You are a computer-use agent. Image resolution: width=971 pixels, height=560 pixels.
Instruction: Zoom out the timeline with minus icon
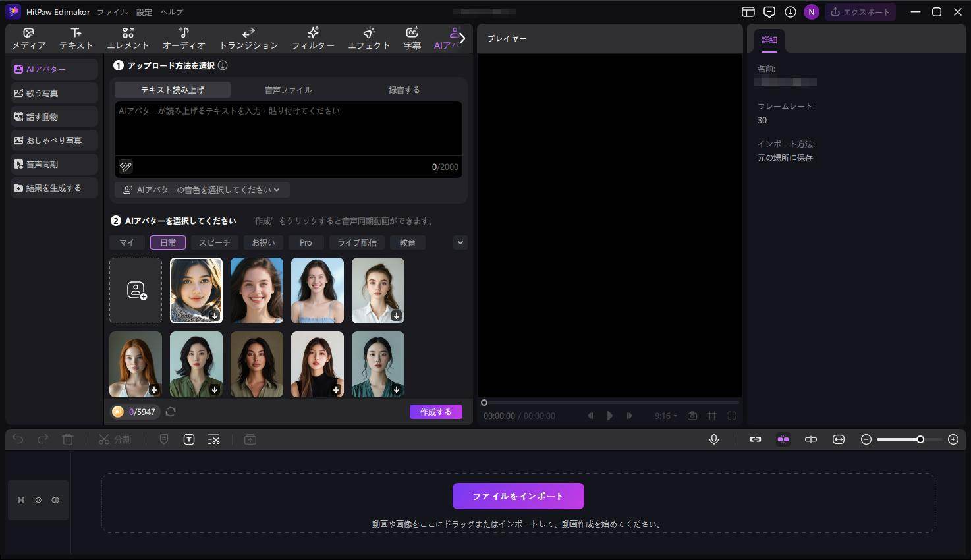pos(866,439)
